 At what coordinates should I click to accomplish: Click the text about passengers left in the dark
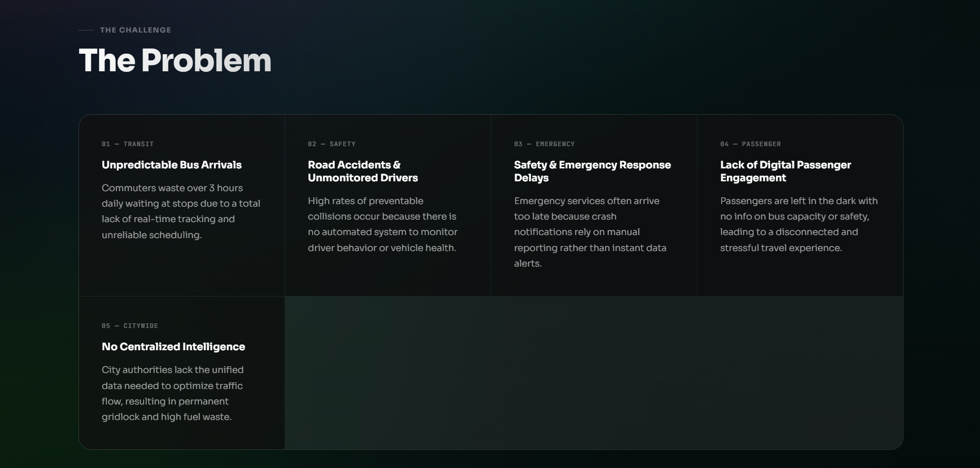point(799,224)
